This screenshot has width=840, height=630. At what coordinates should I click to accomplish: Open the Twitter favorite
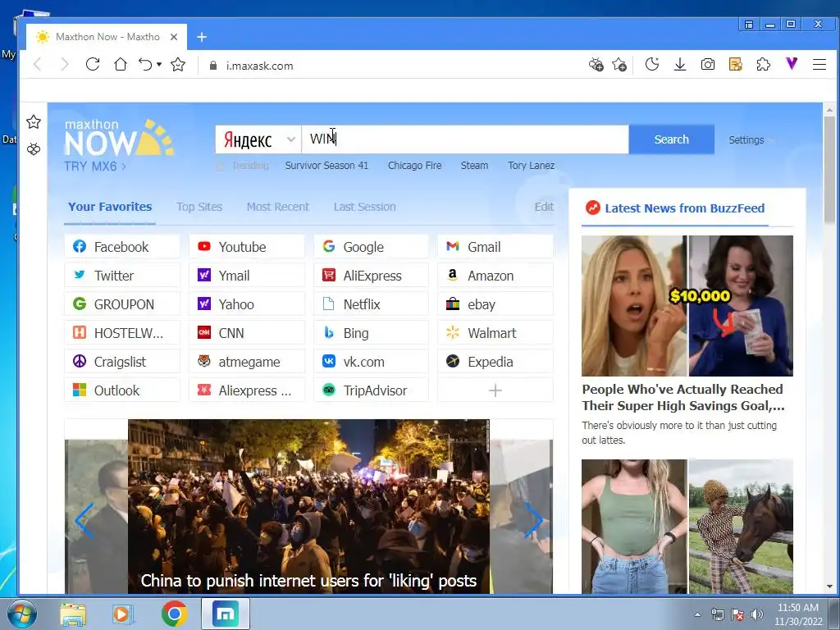(122, 276)
